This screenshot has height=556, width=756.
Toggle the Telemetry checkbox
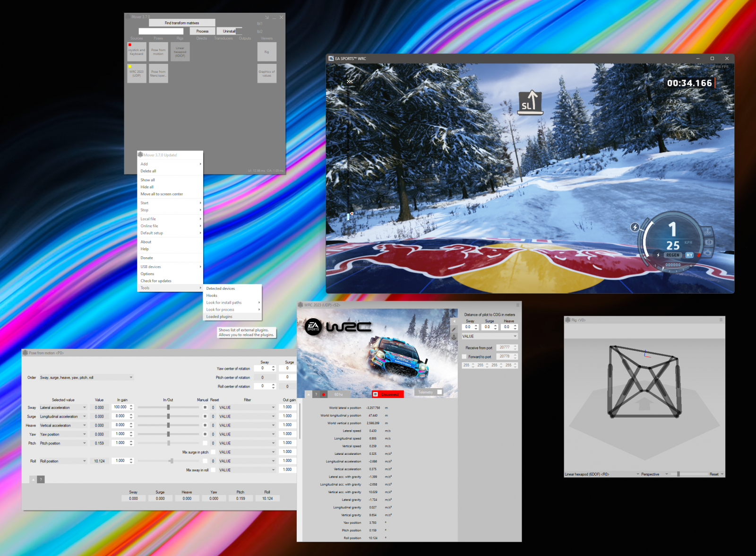point(439,392)
